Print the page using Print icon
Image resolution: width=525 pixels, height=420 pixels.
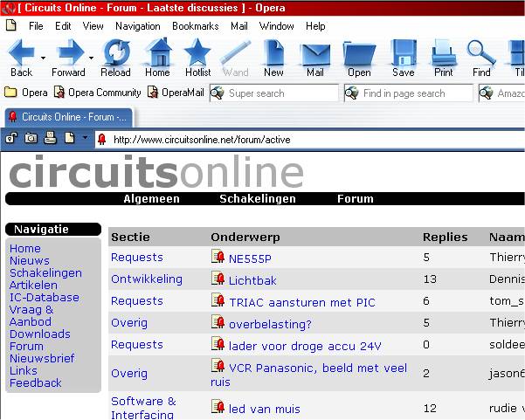444,55
